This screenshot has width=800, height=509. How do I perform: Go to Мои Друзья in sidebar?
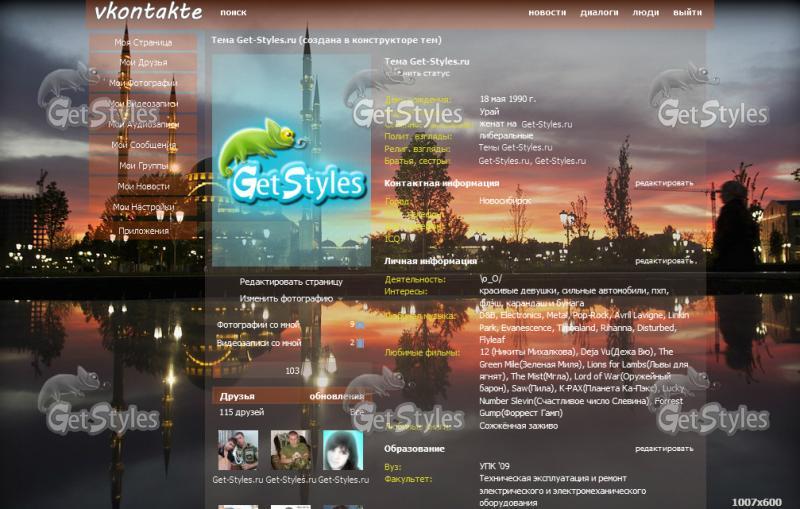pyautogui.click(x=143, y=63)
